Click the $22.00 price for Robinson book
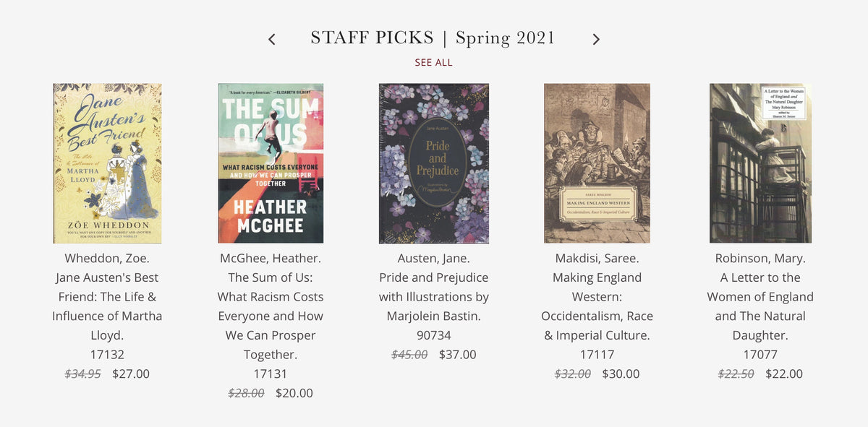Viewport: 868px width, 427px height. click(x=784, y=374)
